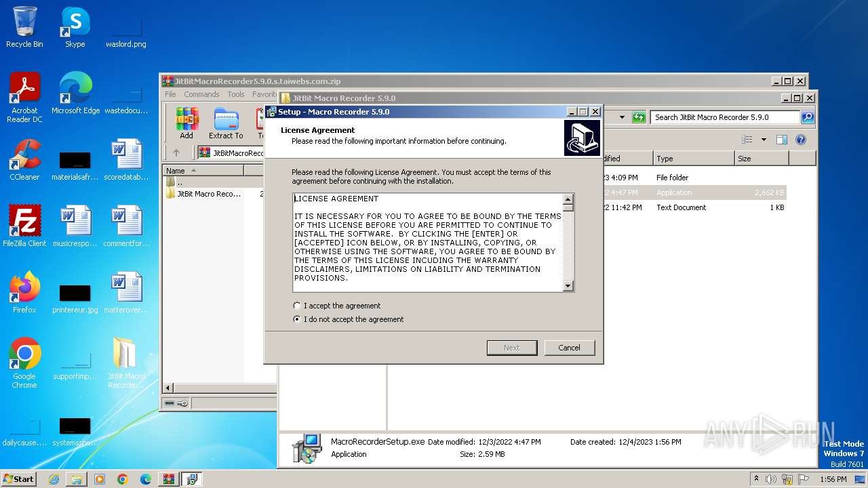Toggle the Explorer preview pane icon
The width and height of the screenshot is (868, 488).
782,140
